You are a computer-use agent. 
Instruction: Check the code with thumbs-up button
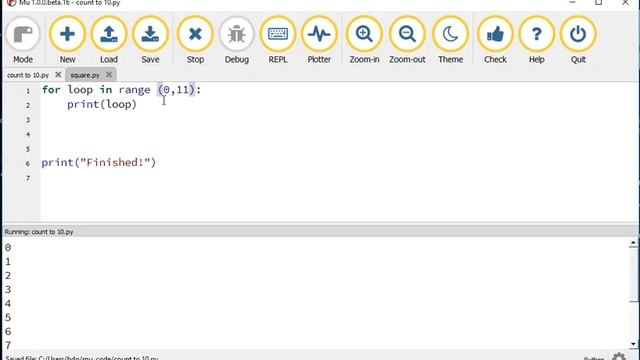tap(495, 40)
